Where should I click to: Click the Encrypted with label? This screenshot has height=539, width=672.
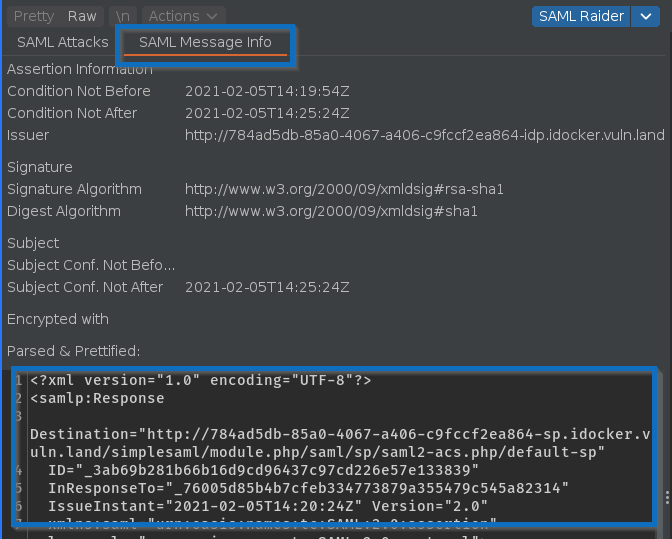pyautogui.click(x=58, y=319)
